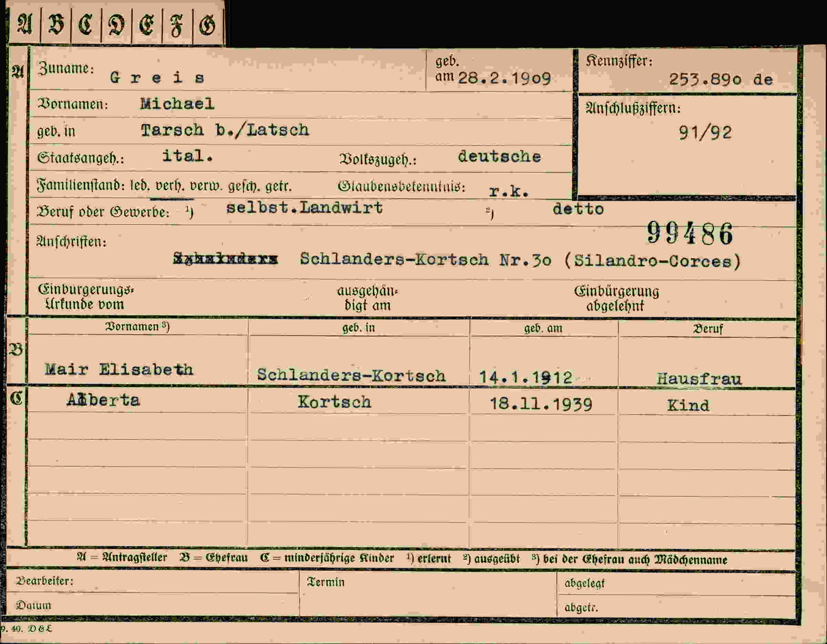Click the 'Kennziffer:' label
The height and width of the screenshot is (644, 827).
[620, 61]
